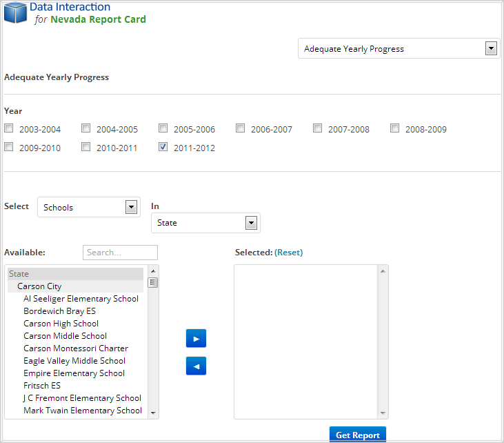Click the Data Interaction cube logo

(15, 12)
